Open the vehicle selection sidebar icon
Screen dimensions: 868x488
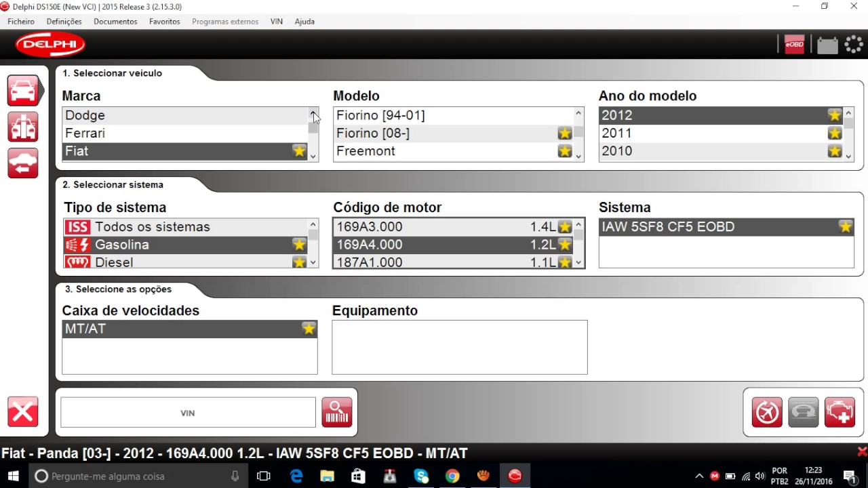(23, 90)
